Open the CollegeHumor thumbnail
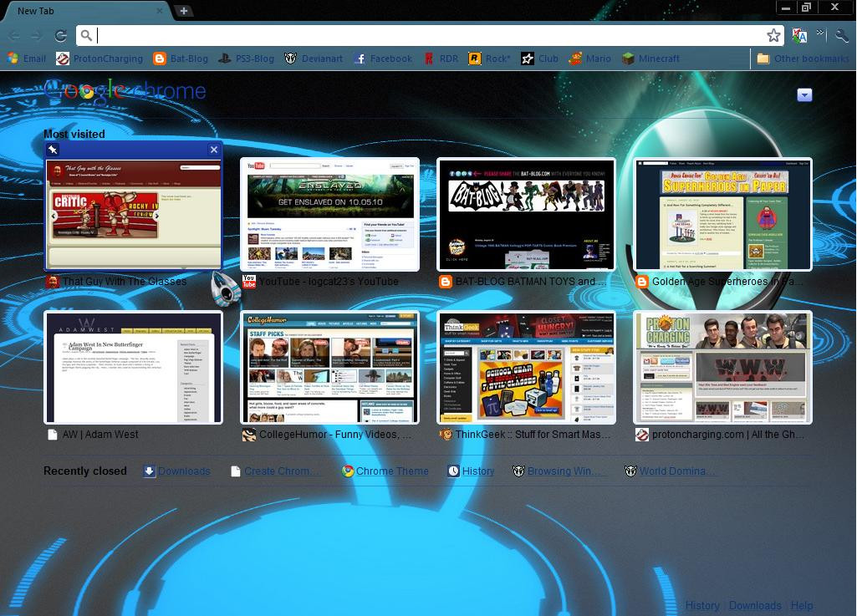Image resolution: width=857 pixels, height=616 pixels. [x=329, y=367]
